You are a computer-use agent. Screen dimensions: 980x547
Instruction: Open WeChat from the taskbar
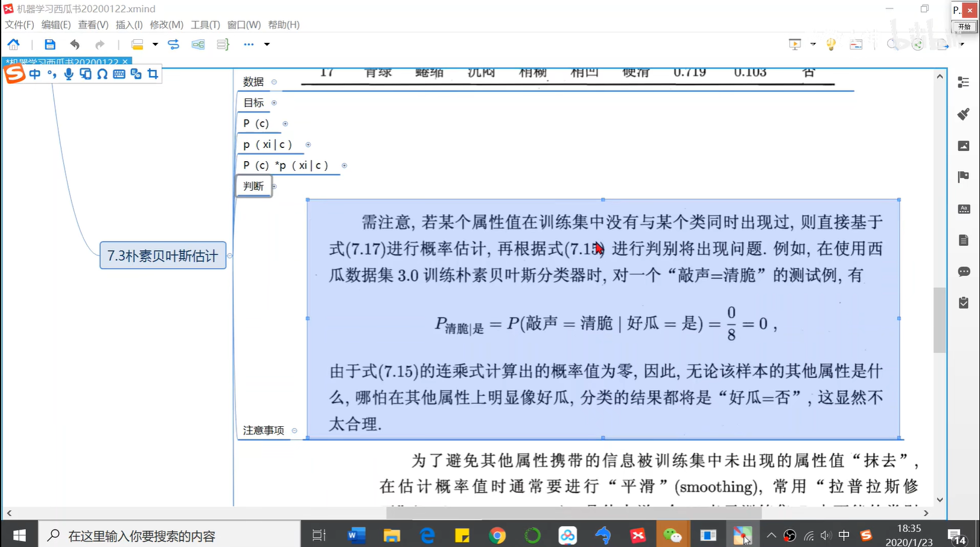(672, 536)
